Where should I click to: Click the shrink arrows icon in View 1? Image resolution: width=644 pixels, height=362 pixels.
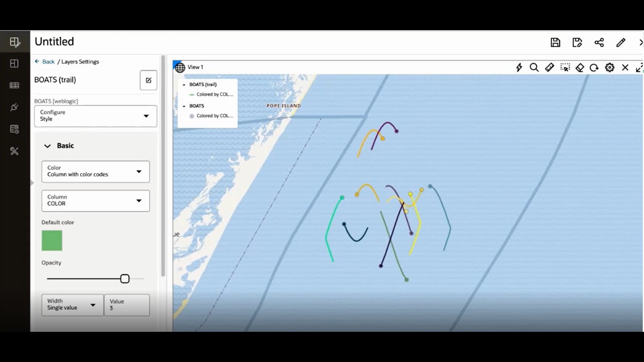pyautogui.click(x=639, y=67)
